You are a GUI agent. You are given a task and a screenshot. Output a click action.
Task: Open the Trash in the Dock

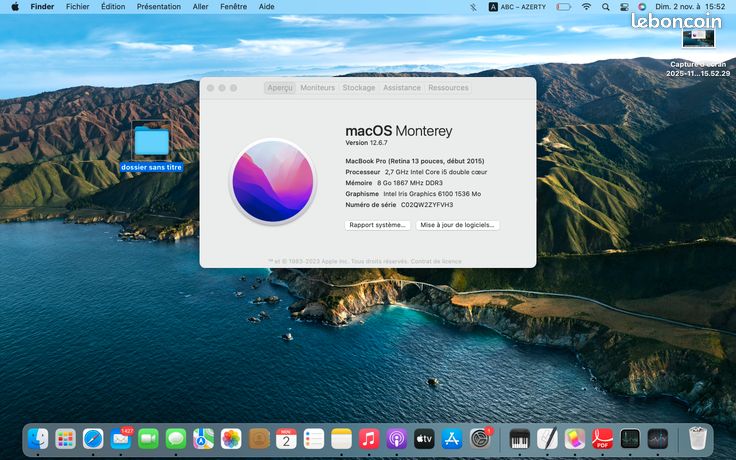[698, 438]
